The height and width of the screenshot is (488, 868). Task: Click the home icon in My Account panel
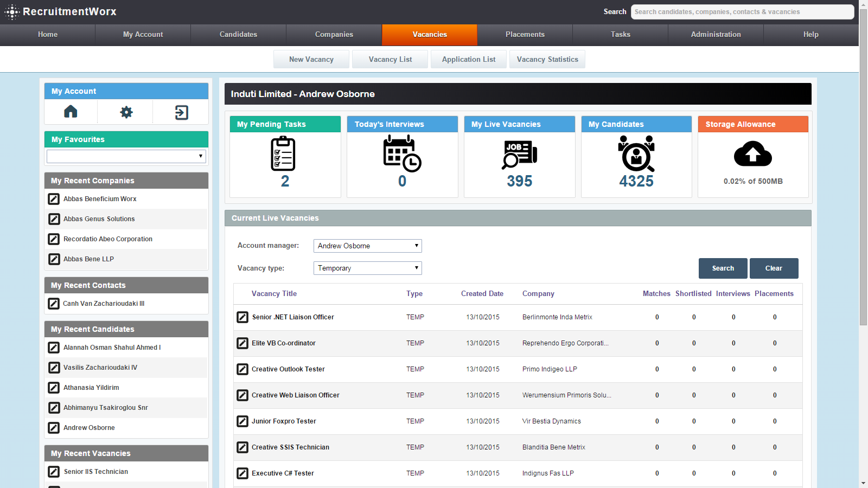[71, 112]
